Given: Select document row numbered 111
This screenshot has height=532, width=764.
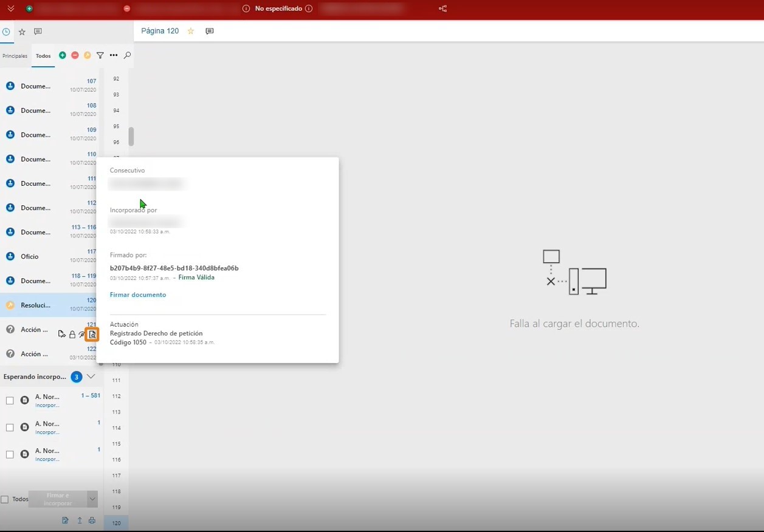Looking at the screenshot, I should pyautogui.click(x=49, y=183).
